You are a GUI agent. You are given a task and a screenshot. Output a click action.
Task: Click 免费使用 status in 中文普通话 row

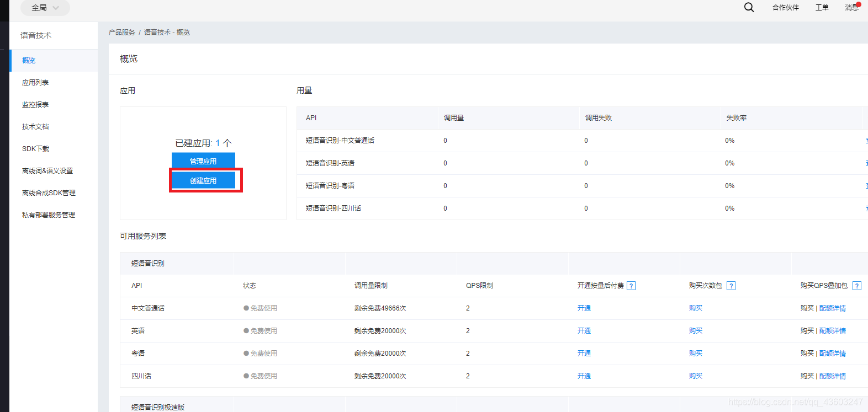261,308
